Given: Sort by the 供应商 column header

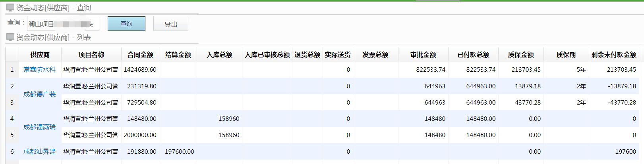Looking at the screenshot, I should pos(40,55).
